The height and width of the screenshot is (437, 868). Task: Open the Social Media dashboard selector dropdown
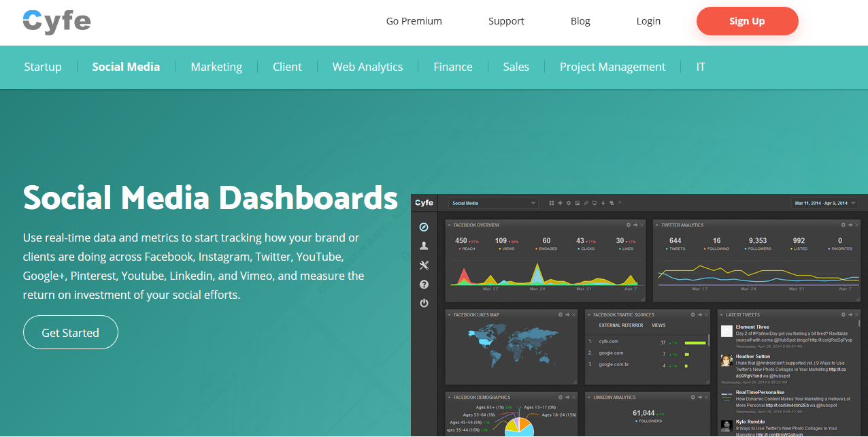[493, 203]
